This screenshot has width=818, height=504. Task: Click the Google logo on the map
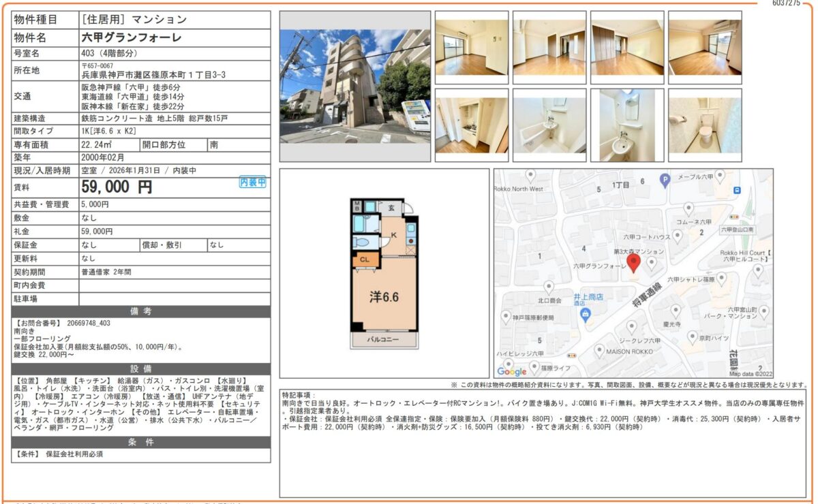point(512,371)
